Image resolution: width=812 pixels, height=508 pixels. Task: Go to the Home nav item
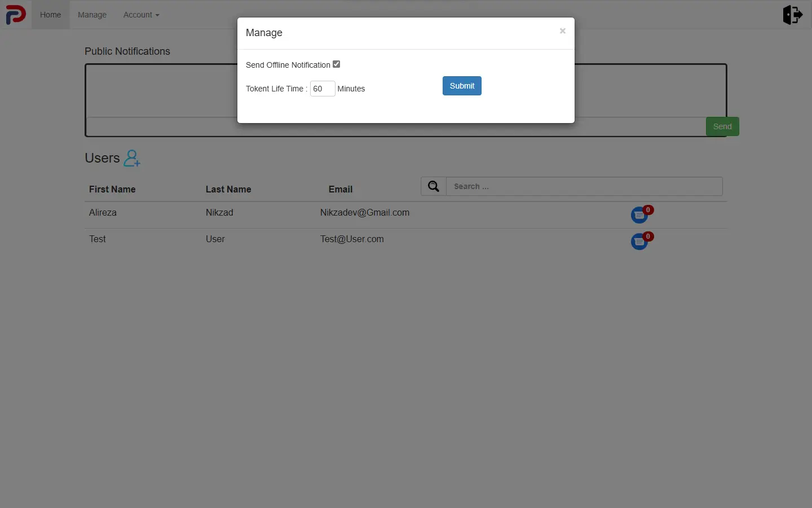51,15
